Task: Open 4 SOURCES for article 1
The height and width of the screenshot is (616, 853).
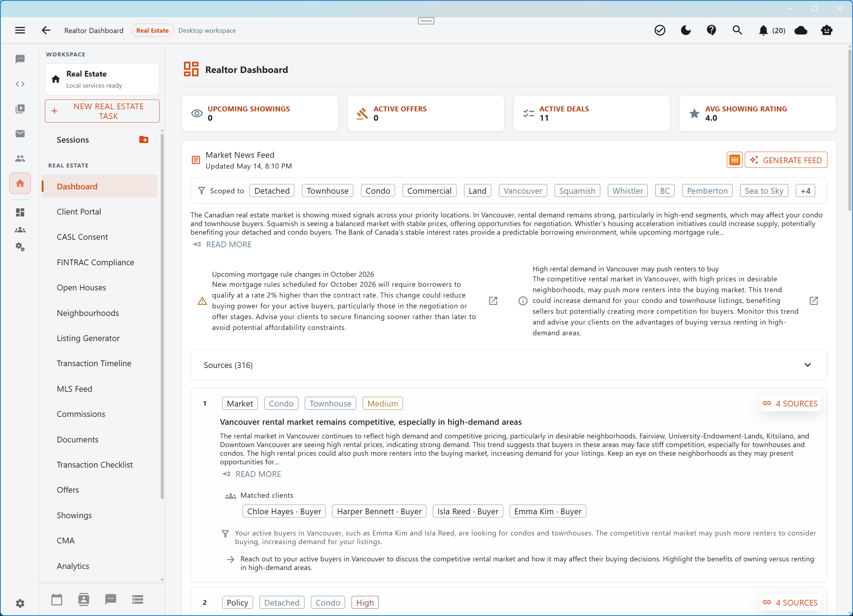Action: tap(790, 404)
